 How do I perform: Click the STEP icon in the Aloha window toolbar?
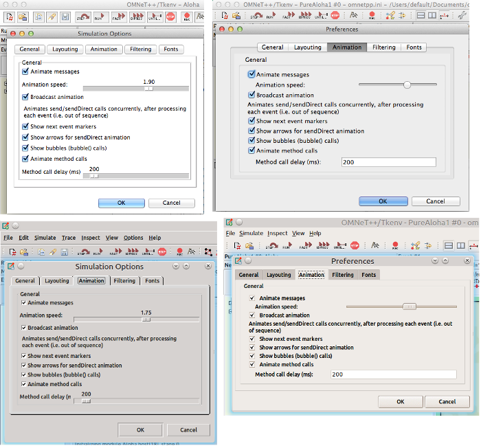click(x=83, y=16)
